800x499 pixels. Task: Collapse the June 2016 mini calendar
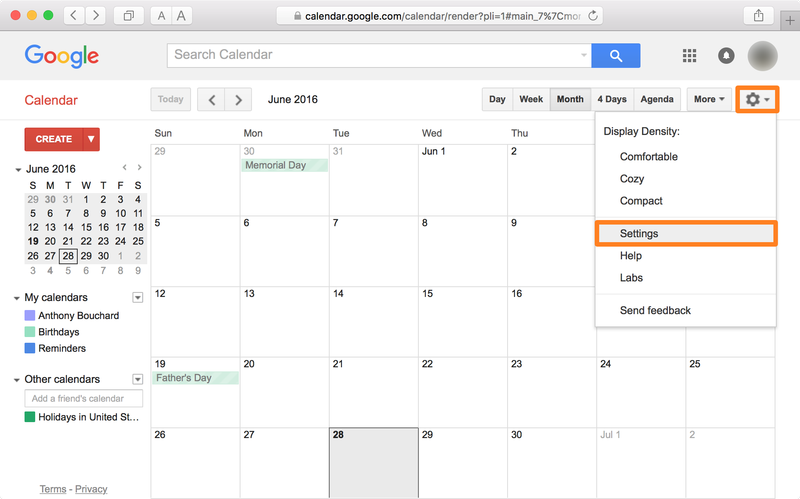click(x=18, y=169)
